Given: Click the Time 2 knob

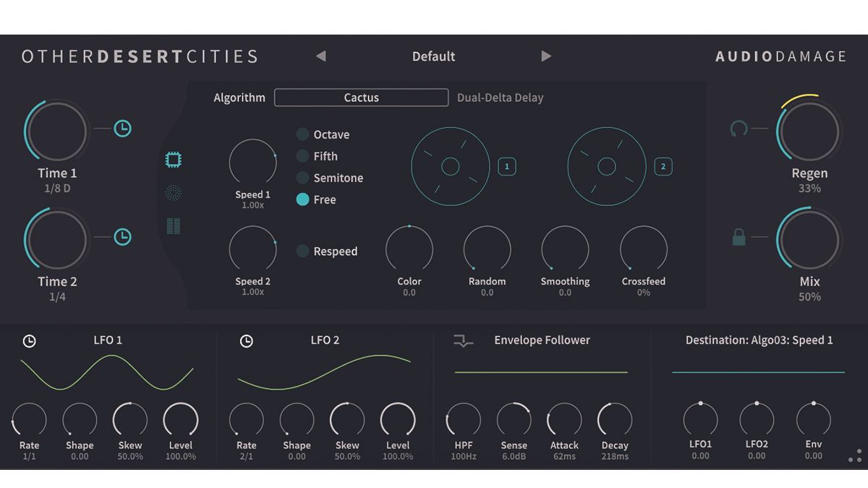Looking at the screenshot, I should tap(57, 240).
